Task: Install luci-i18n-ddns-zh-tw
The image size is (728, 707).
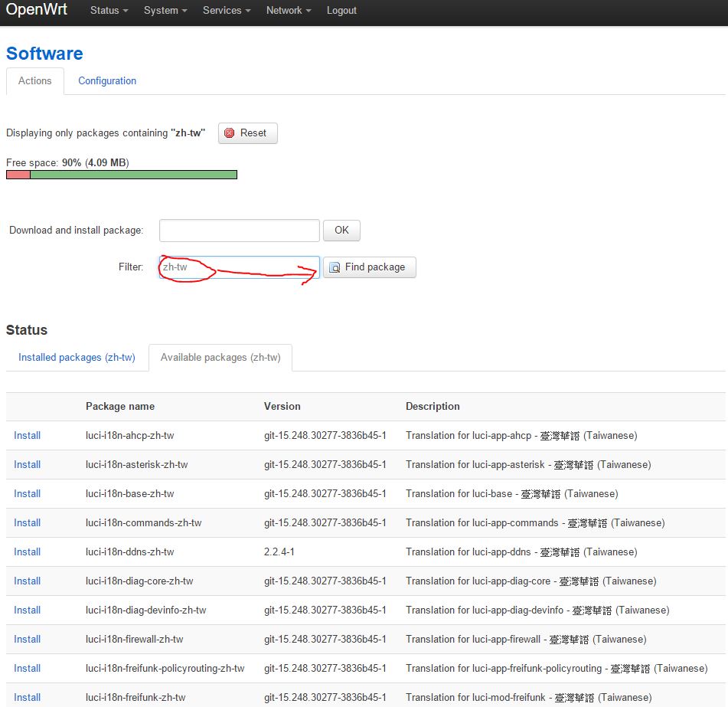Action: (x=27, y=552)
